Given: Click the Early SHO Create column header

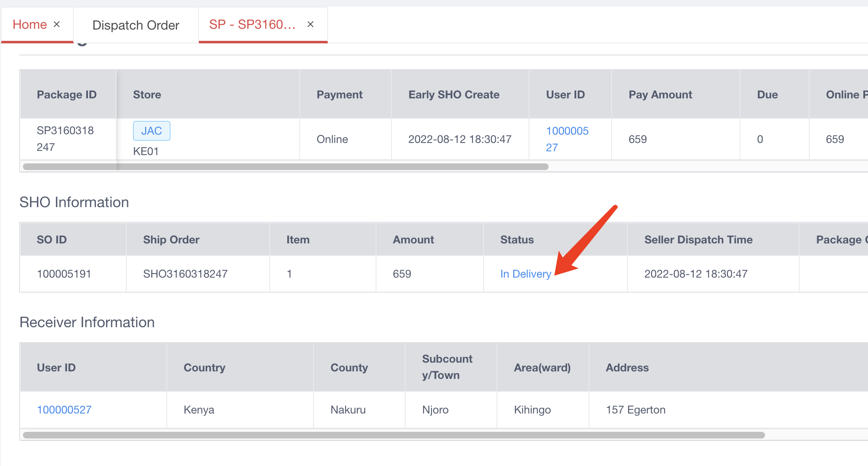Looking at the screenshot, I should coord(454,94).
